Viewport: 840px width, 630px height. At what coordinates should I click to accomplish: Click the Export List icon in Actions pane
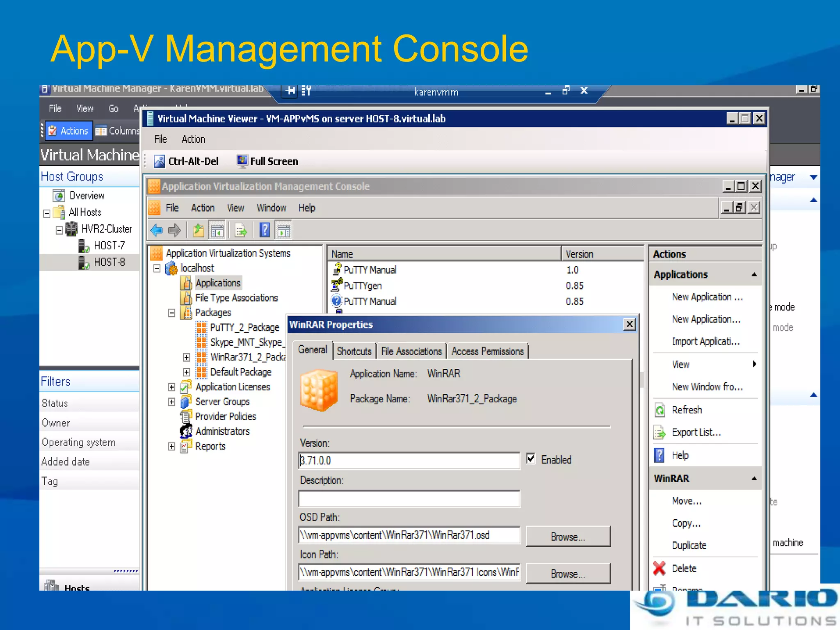[660, 433]
